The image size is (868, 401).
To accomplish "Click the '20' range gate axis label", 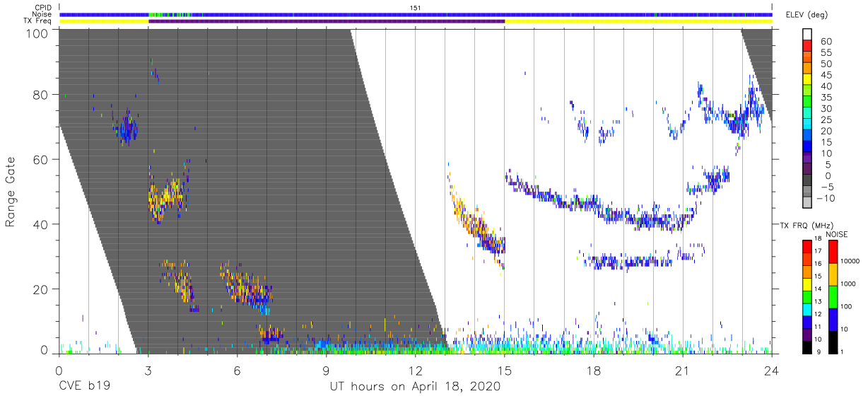I will click(x=40, y=289).
